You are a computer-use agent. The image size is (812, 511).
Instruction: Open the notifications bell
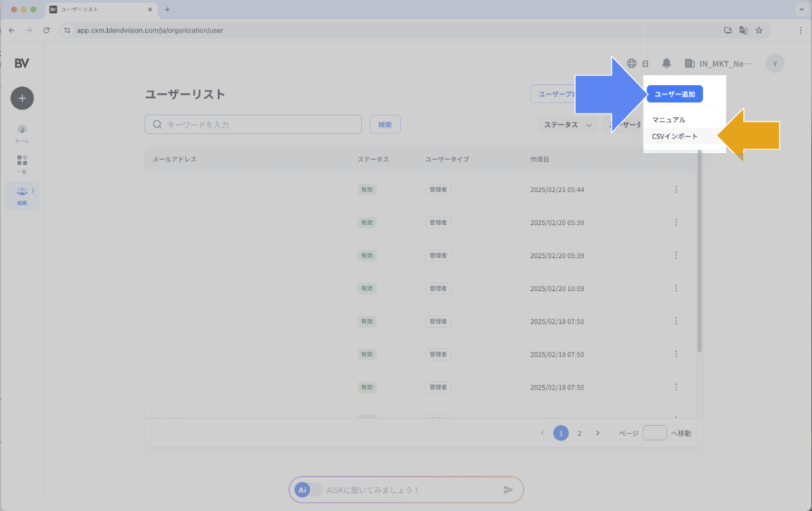pyautogui.click(x=667, y=63)
